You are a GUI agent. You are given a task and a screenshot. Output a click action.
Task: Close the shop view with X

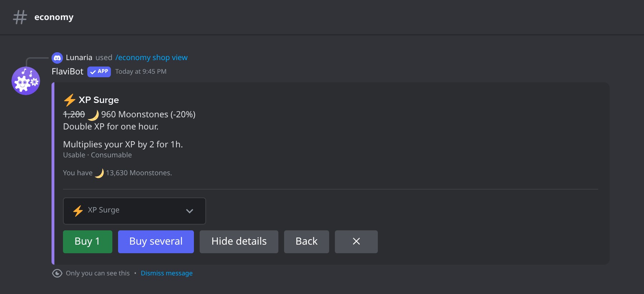[356, 242]
